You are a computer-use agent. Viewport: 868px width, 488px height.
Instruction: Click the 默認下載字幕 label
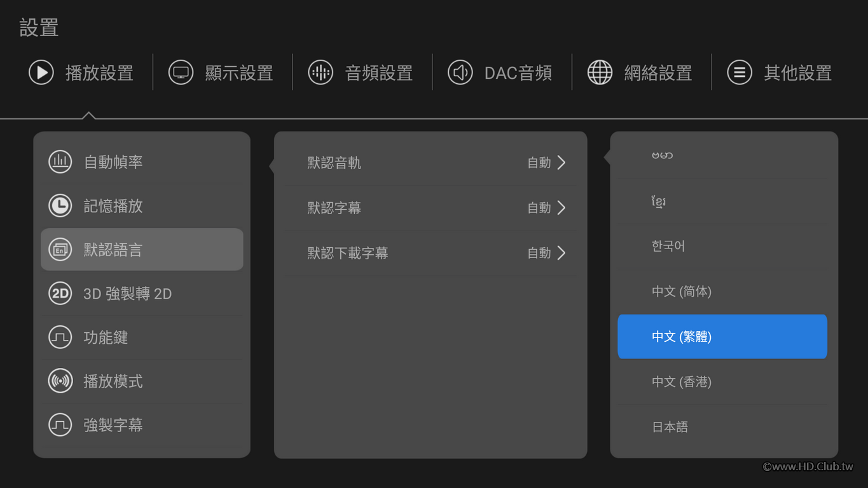348,253
